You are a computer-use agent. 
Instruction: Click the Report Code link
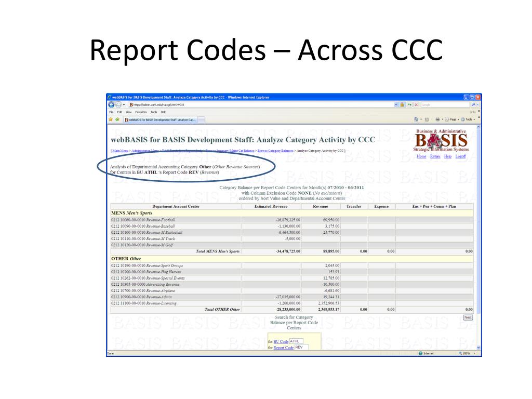point(283,348)
